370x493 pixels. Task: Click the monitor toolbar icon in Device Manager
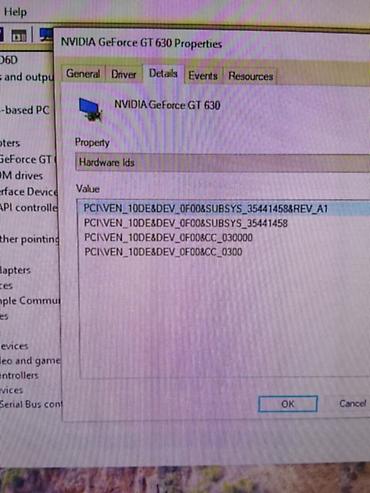tap(46, 34)
